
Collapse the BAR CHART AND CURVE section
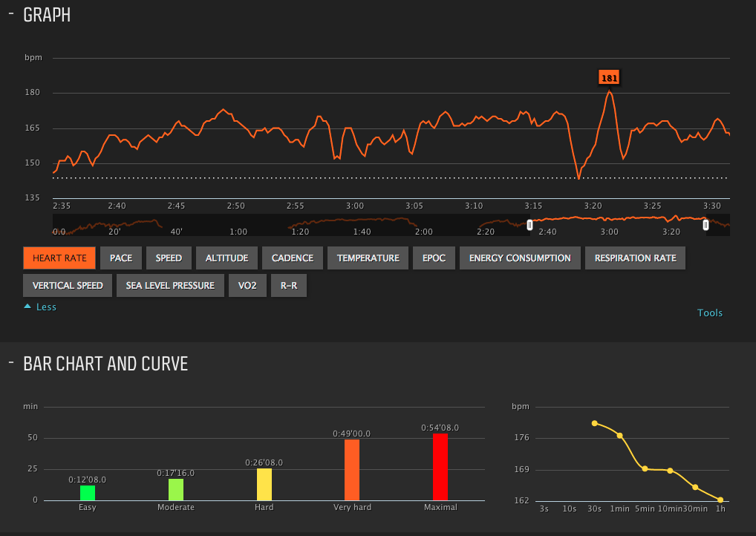click(x=11, y=362)
